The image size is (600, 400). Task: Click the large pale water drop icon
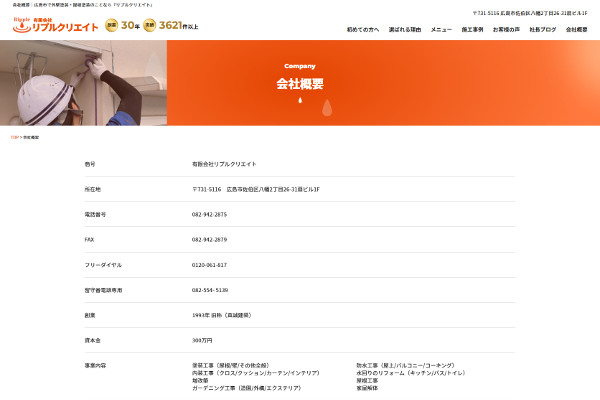327,108
